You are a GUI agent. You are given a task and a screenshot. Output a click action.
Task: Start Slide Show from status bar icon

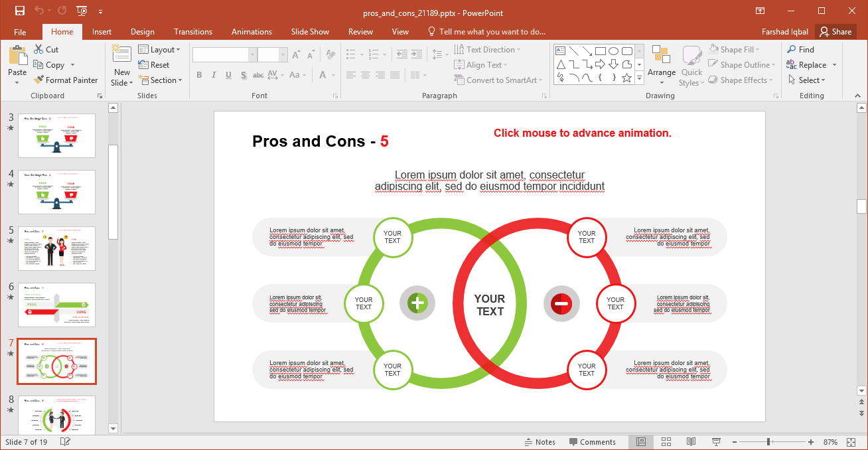[x=716, y=442]
